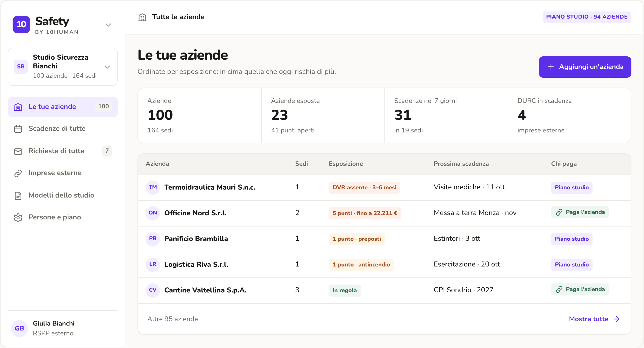
Task: Click Estintori · 3 ott deadline text
Action: click(x=457, y=239)
